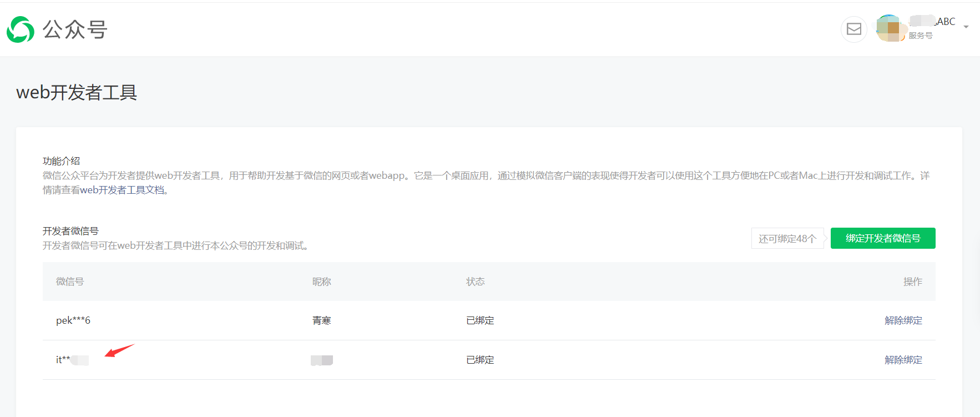Image resolution: width=980 pixels, height=417 pixels.
Task: Select the it** WeChat ID cell
Action: click(72, 360)
